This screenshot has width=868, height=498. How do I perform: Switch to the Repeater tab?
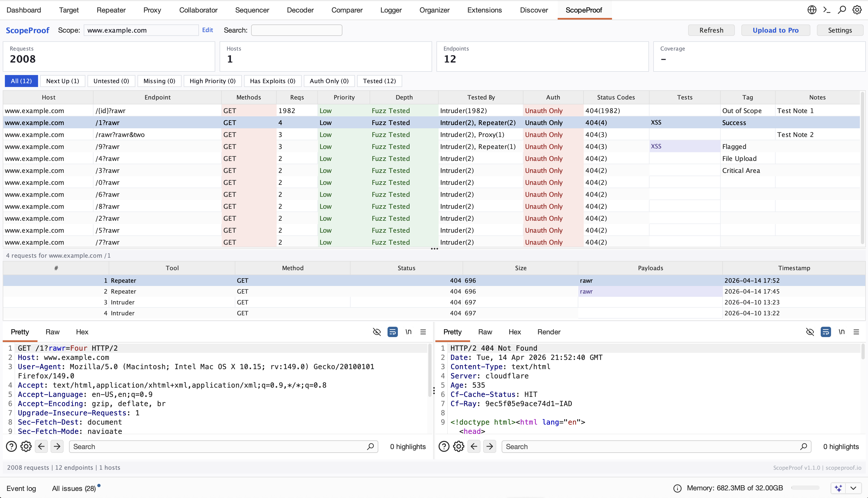click(x=111, y=10)
